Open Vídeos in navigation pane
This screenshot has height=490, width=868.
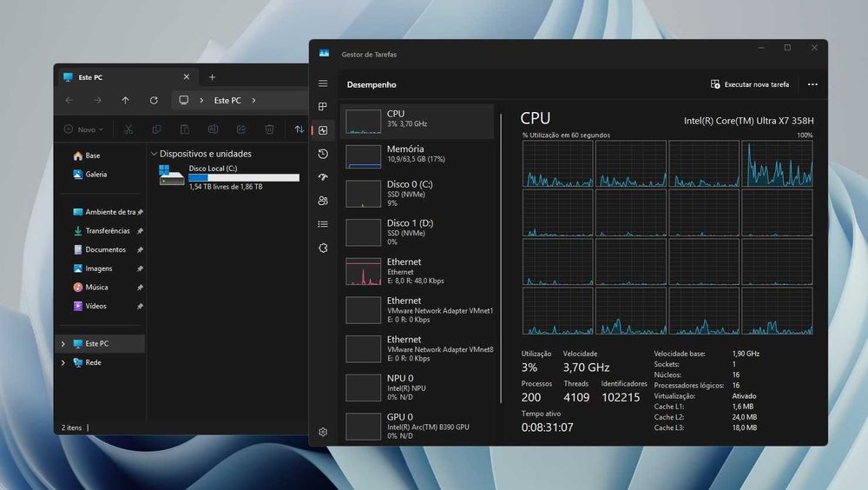(89, 306)
